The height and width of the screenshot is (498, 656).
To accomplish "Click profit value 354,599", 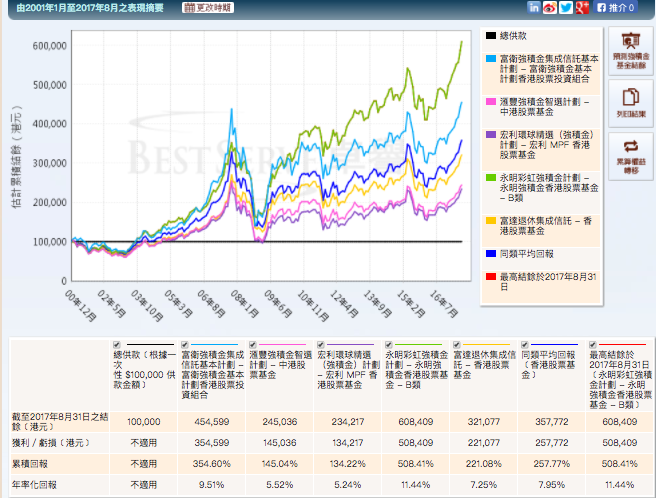I will tap(212, 443).
